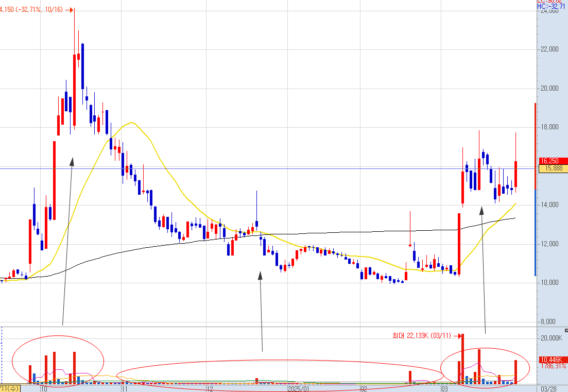Click the 18,000 price axis label
Viewport: 568px width, 392px height.
click(549, 127)
